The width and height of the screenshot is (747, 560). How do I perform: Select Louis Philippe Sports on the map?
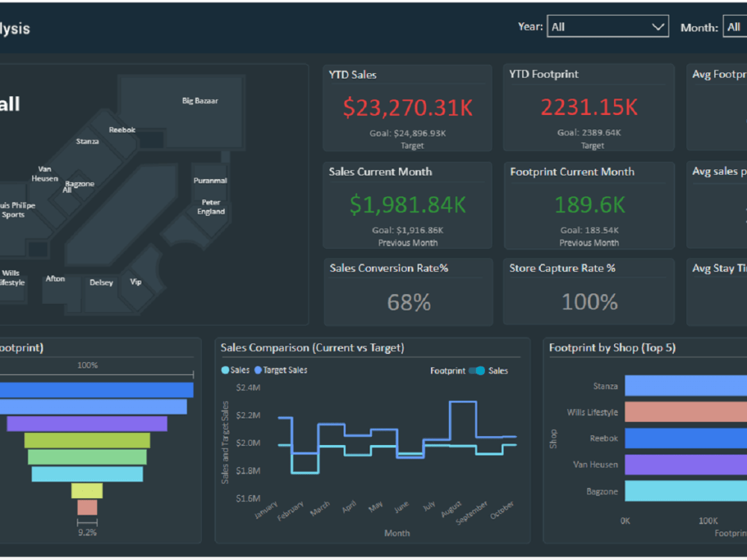coord(13,210)
